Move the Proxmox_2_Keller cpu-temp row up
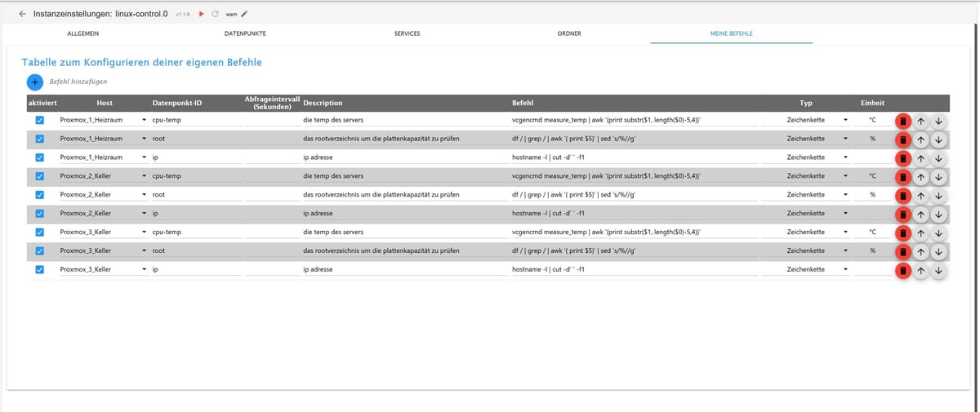980x412 pixels. (x=921, y=177)
